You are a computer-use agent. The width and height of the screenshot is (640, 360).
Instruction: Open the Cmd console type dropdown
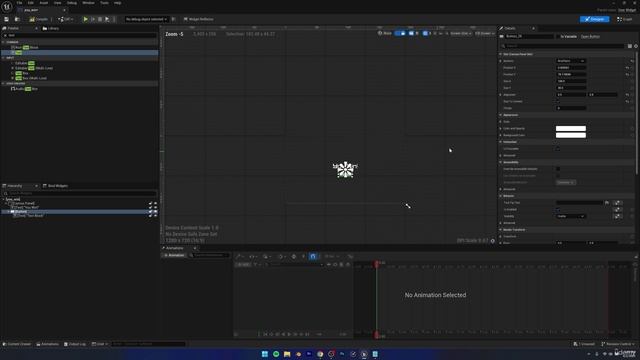click(100, 344)
